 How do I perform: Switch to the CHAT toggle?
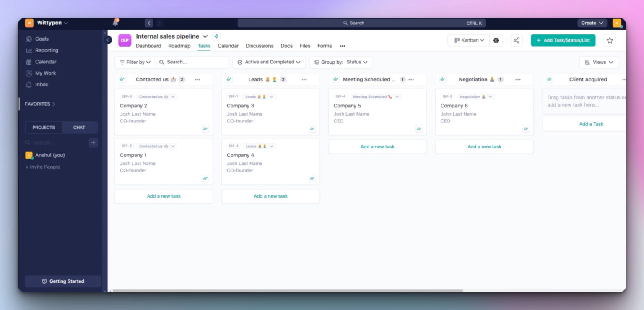pyautogui.click(x=79, y=128)
